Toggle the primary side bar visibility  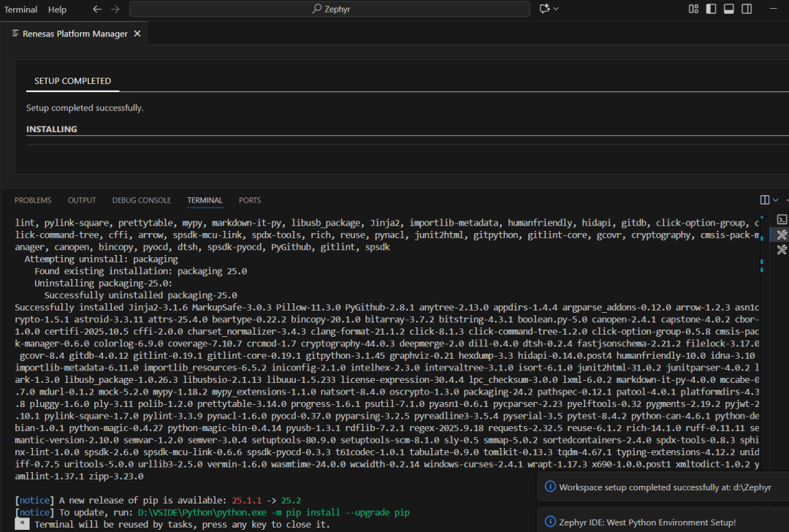(711, 9)
